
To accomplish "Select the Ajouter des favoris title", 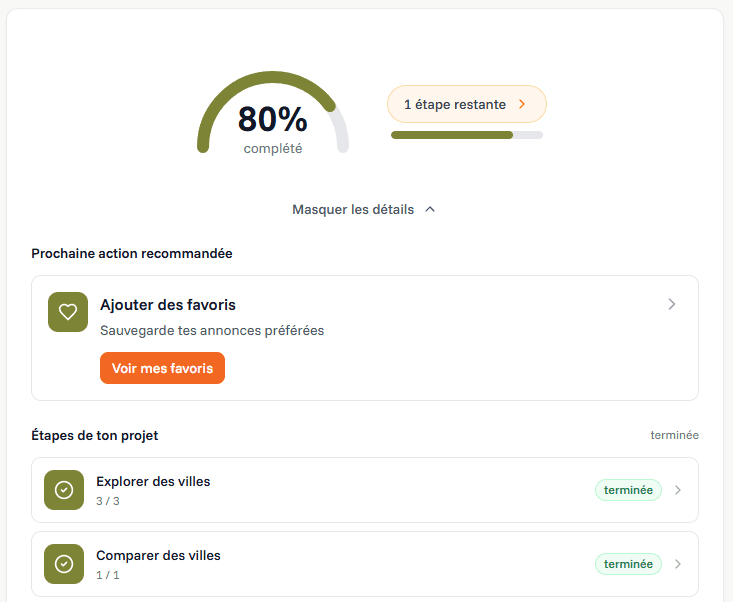I will pos(168,304).
